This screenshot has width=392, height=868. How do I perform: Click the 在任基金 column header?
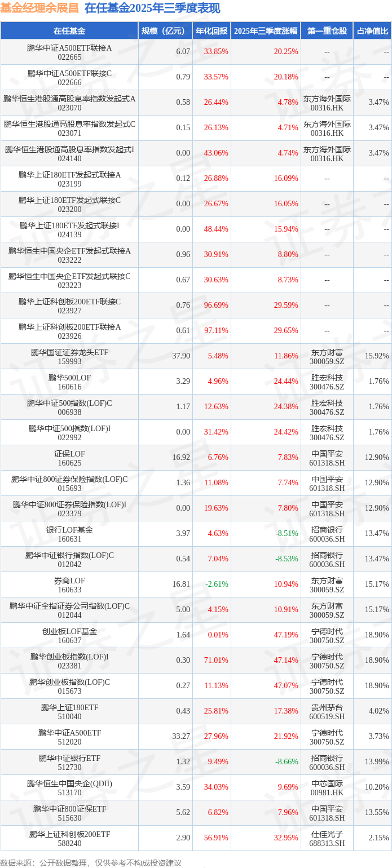tap(69, 31)
